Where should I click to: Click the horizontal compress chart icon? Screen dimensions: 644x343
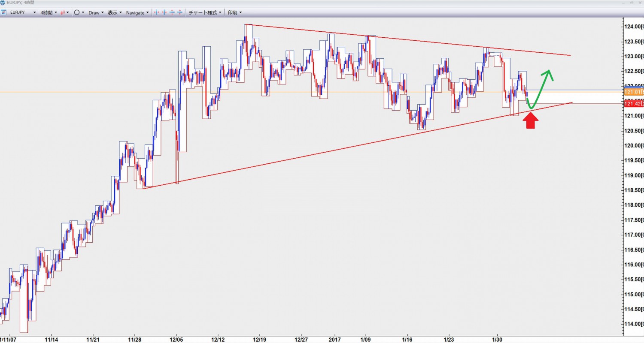[x=164, y=12]
